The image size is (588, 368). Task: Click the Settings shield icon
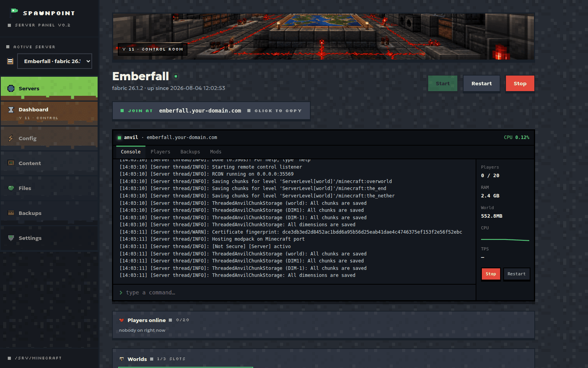11,238
